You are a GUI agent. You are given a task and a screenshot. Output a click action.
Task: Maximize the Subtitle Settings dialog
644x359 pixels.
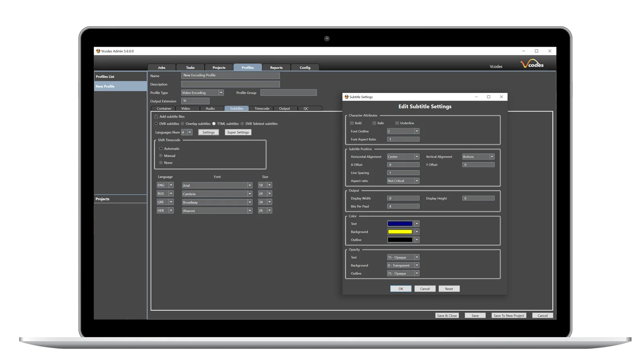coord(489,97)
